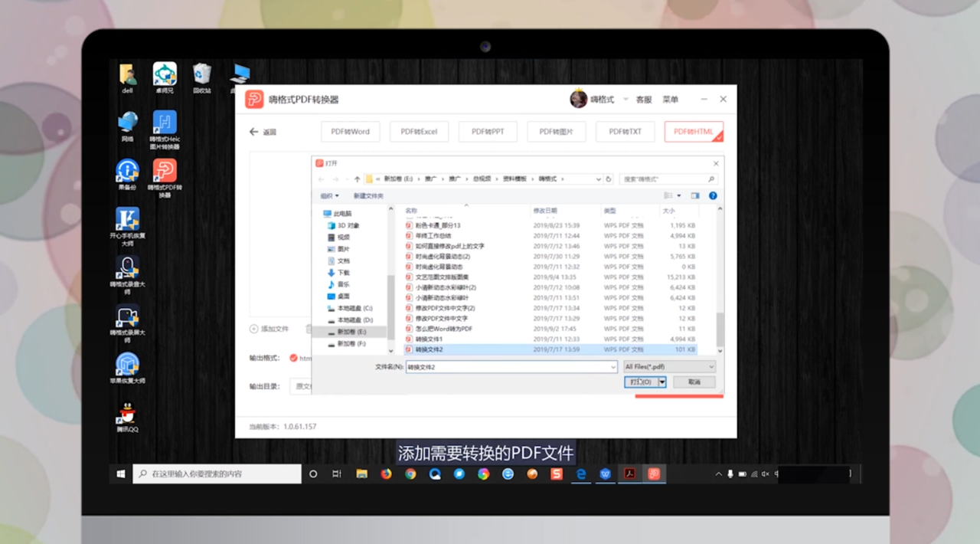Click the 资料模板 breadcrumb in the address bar
Viewport: 980px width, 544px height.
pyautogui.click(x=514, y=179)
